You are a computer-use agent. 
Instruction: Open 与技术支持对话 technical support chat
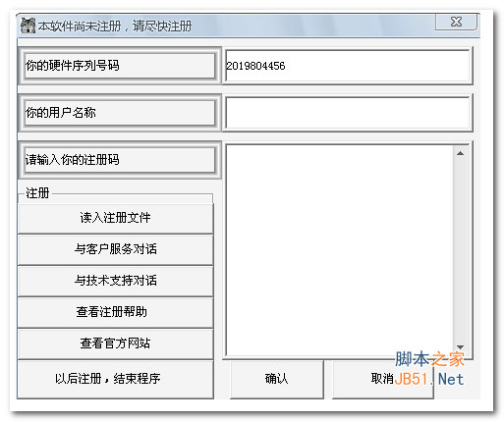tap(115, 281)
